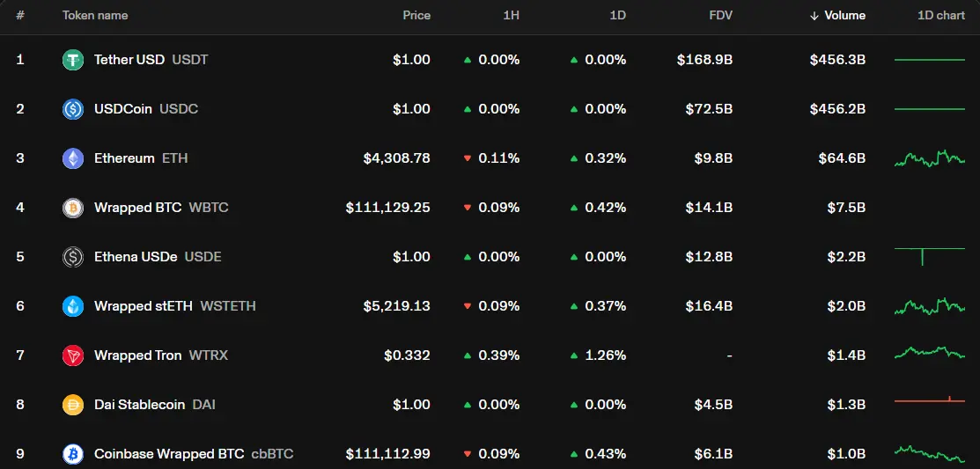Sort the table by Volume column
Screen dimensions: 980x469
coord(844,16)
